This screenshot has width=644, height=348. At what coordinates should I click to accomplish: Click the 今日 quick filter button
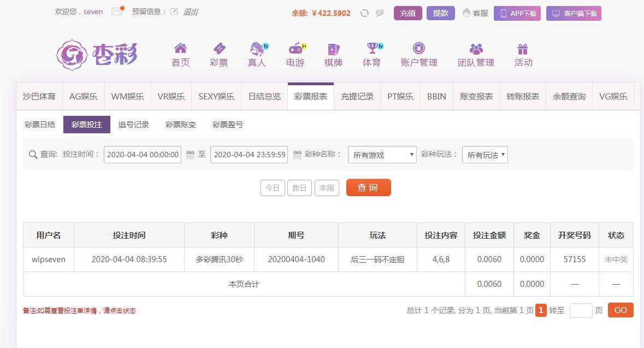pyautogui.click(x=273, y=188)
